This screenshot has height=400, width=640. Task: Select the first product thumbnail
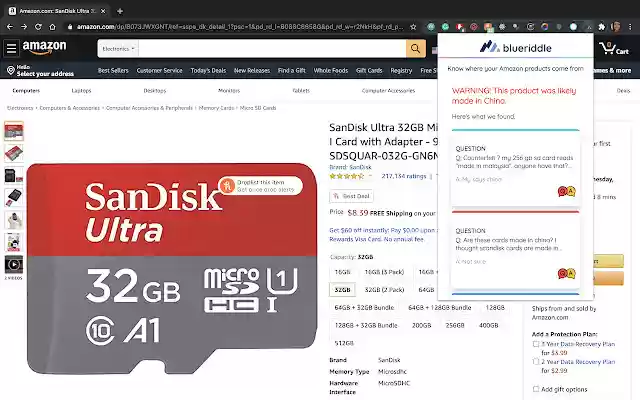13,131
